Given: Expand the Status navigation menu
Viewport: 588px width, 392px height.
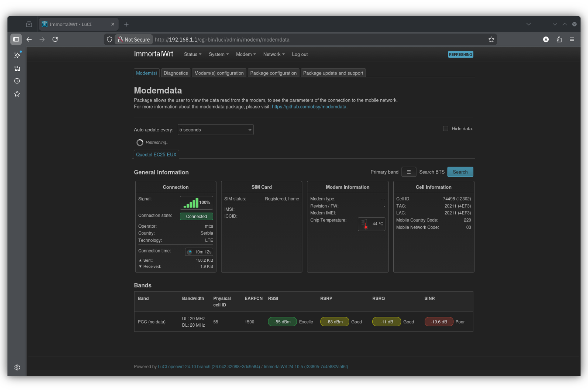Looking at the screenshot, I should [192, 54].
